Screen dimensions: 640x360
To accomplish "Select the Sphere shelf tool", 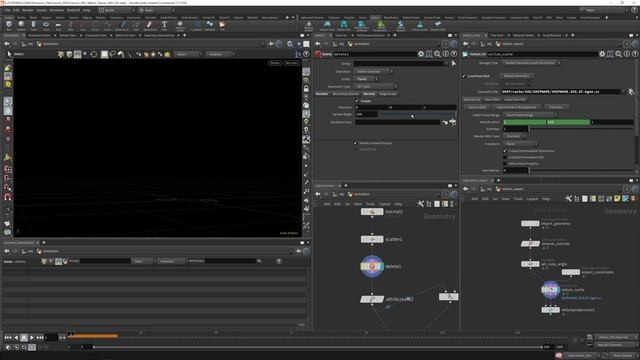I will point(21,26).
